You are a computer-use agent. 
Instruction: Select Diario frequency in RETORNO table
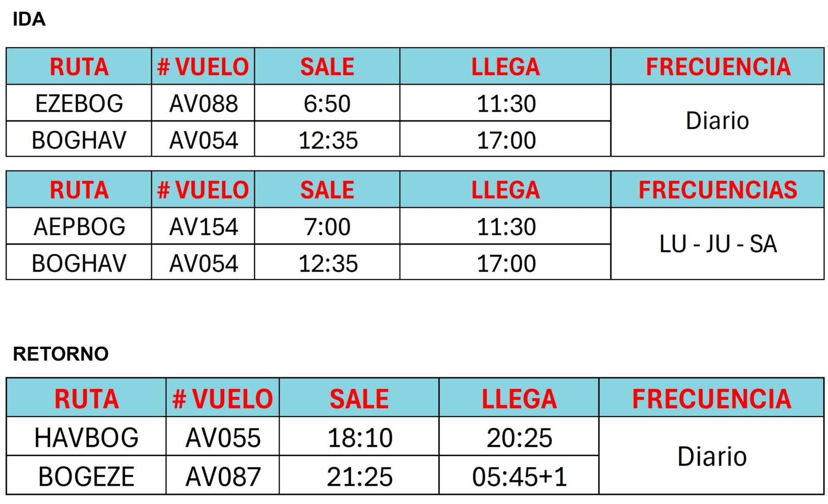point(712,457)
